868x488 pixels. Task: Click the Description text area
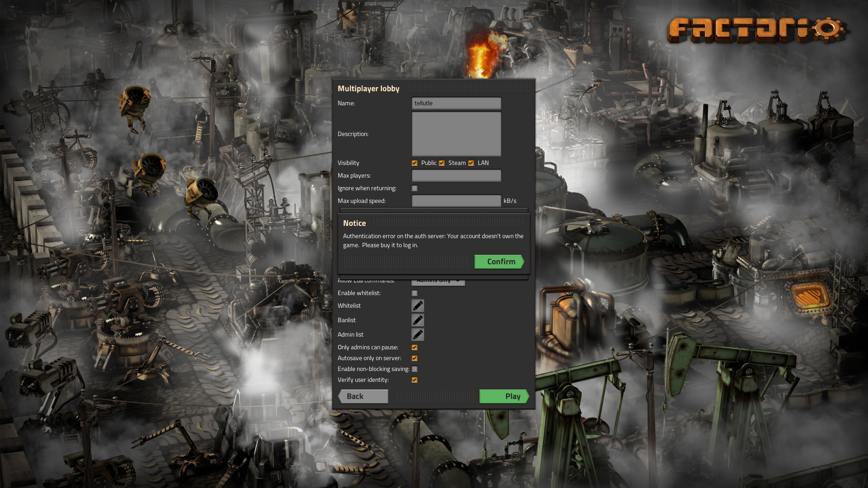(456, 133)
